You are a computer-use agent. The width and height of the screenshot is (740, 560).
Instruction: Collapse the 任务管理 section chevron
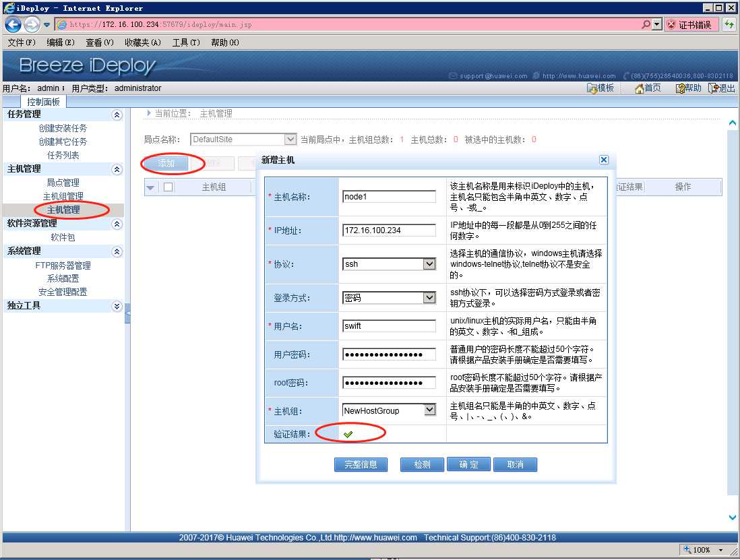[117, 115]
